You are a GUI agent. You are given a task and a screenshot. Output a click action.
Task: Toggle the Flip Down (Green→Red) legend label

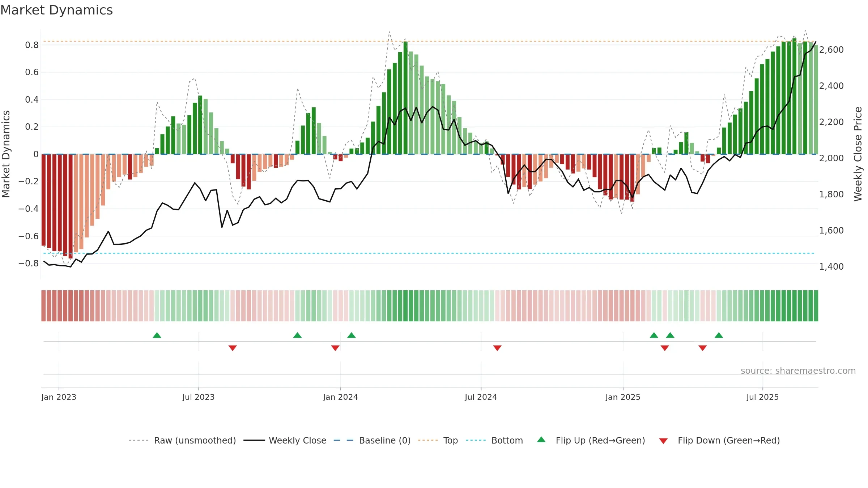729,440
